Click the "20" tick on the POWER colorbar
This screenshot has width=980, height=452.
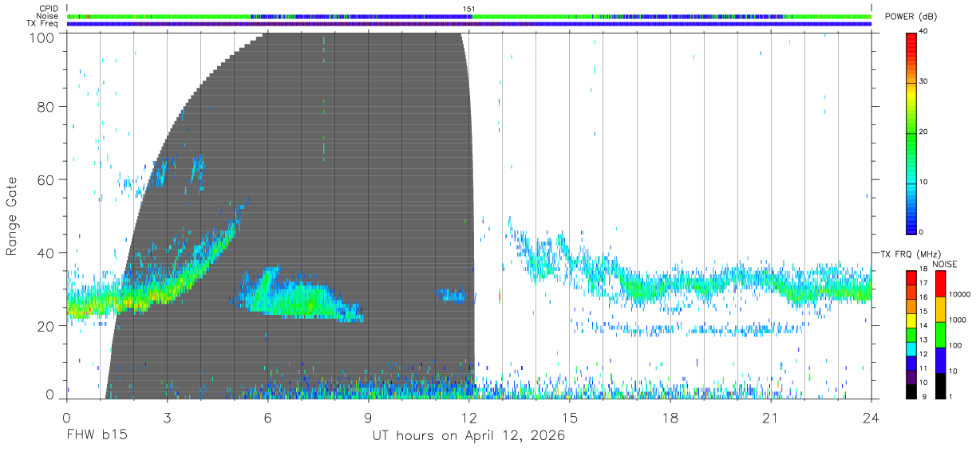(924, 132)
